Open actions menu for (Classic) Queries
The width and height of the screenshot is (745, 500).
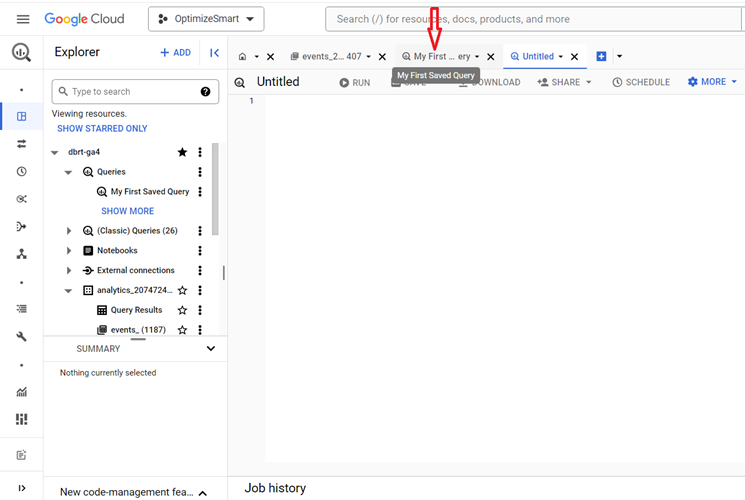[x=200, y=231]
